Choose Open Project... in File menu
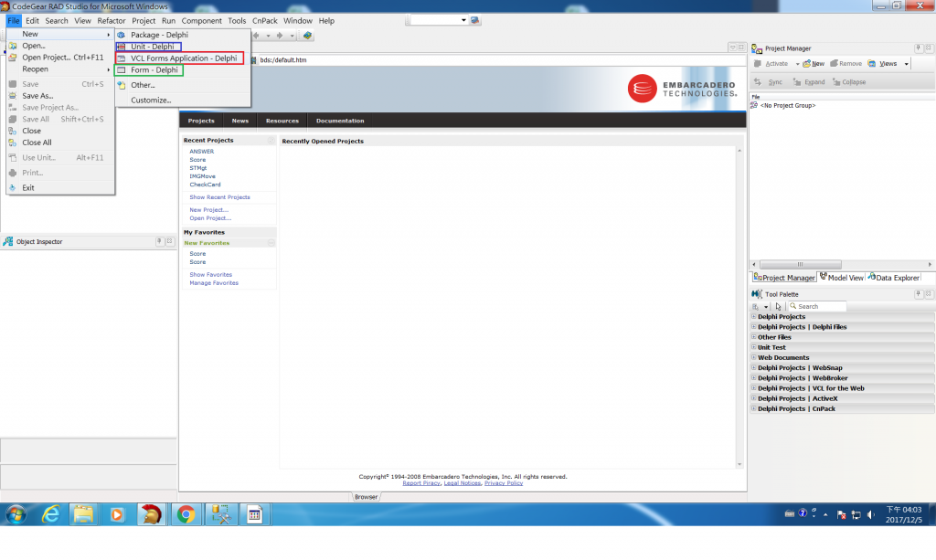This screenshot has height=560, width=936. pyautogui.click(x=60, y=58)
